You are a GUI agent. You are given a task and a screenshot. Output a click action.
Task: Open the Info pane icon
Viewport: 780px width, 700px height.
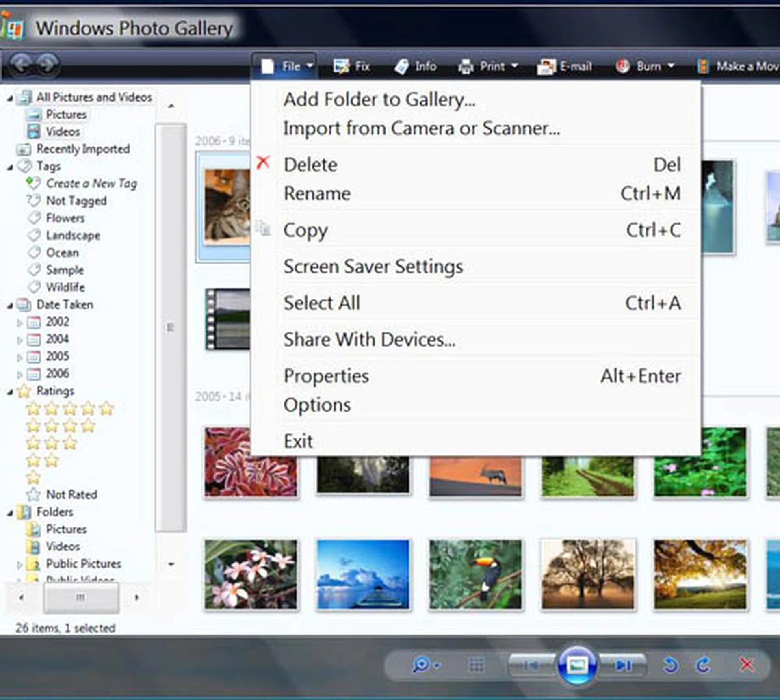pyautogui.click(x=402, y=66)
